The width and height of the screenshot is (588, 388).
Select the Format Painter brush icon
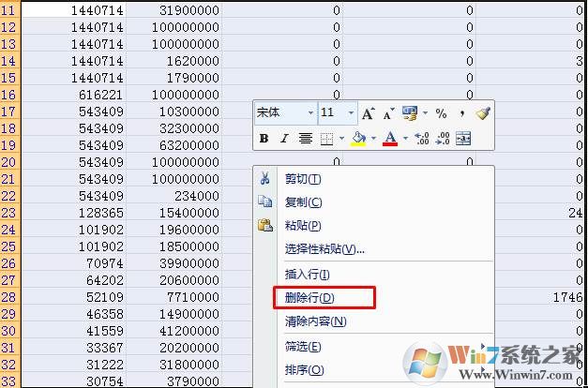(x=483, y=113)
